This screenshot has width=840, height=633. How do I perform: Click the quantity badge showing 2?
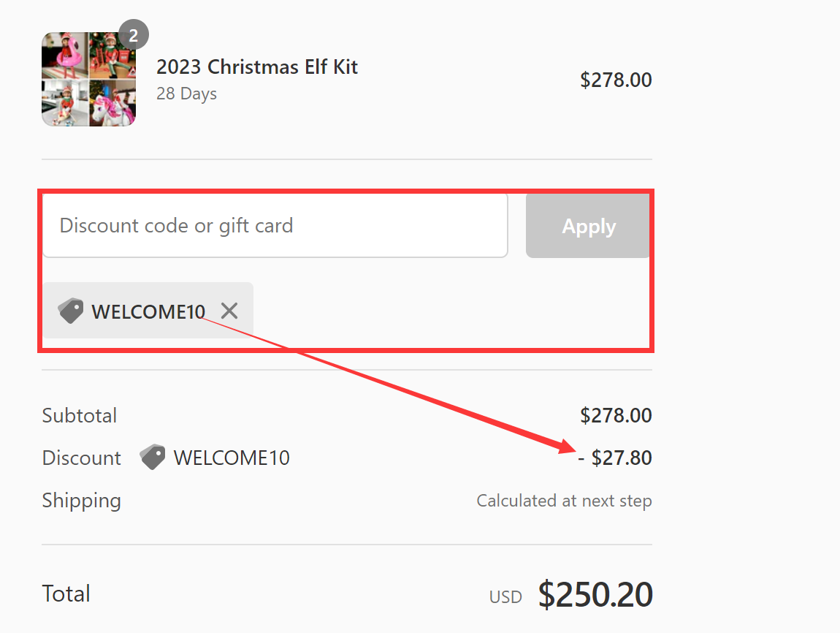133,35
